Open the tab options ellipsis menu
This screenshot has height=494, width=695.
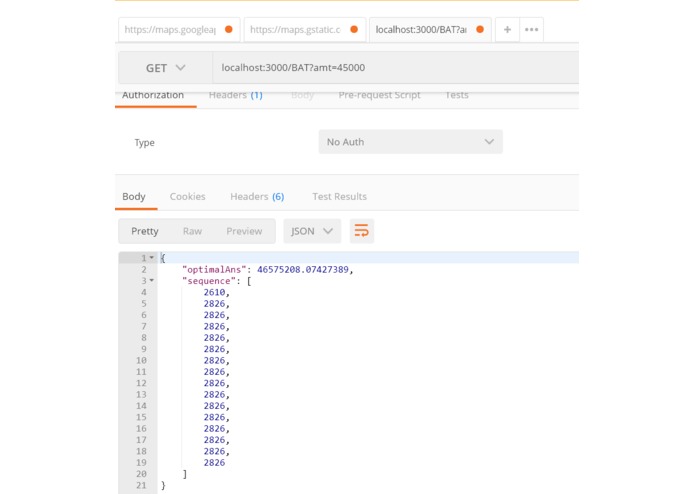pos(531,30)
